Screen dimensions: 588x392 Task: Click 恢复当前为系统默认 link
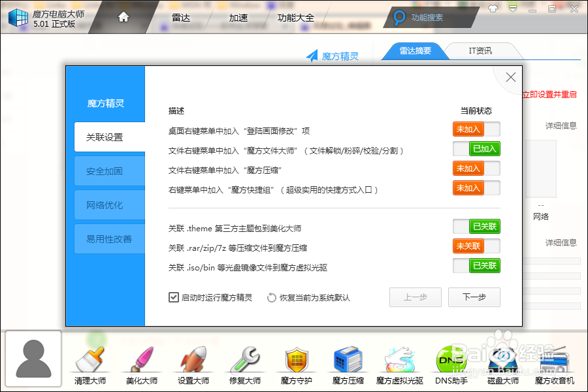click(x=315, y=298)
